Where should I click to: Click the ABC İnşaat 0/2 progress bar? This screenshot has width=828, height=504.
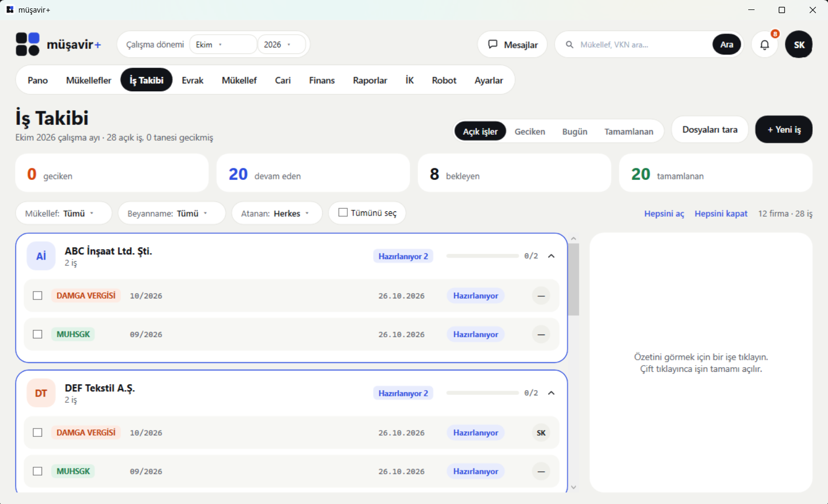click(483, 256)
